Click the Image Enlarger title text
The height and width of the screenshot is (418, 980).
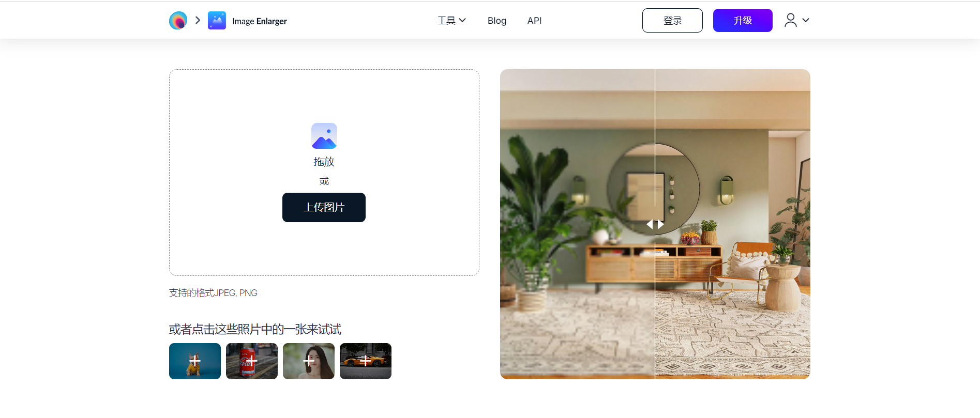(260, 21)
